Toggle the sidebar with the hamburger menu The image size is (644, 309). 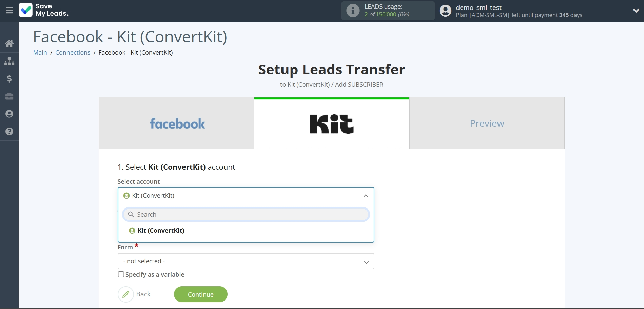tap(9, 11)
